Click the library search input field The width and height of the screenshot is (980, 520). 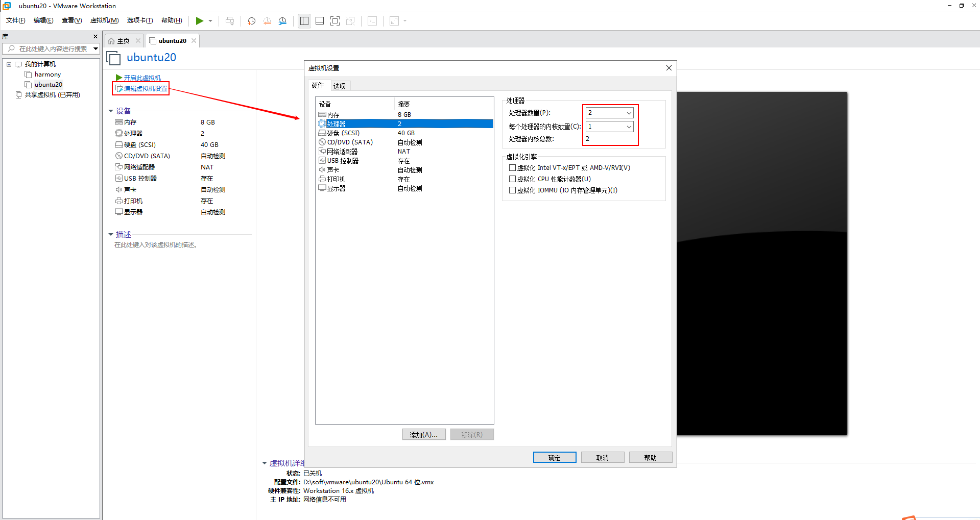pyautogui.click(x=53, y=49)
